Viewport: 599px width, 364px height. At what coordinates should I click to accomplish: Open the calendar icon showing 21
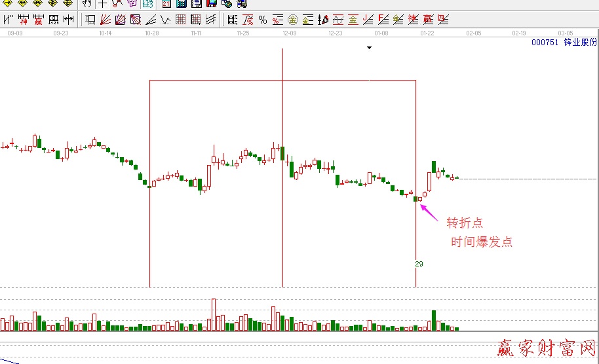click(x=166, y=4)
